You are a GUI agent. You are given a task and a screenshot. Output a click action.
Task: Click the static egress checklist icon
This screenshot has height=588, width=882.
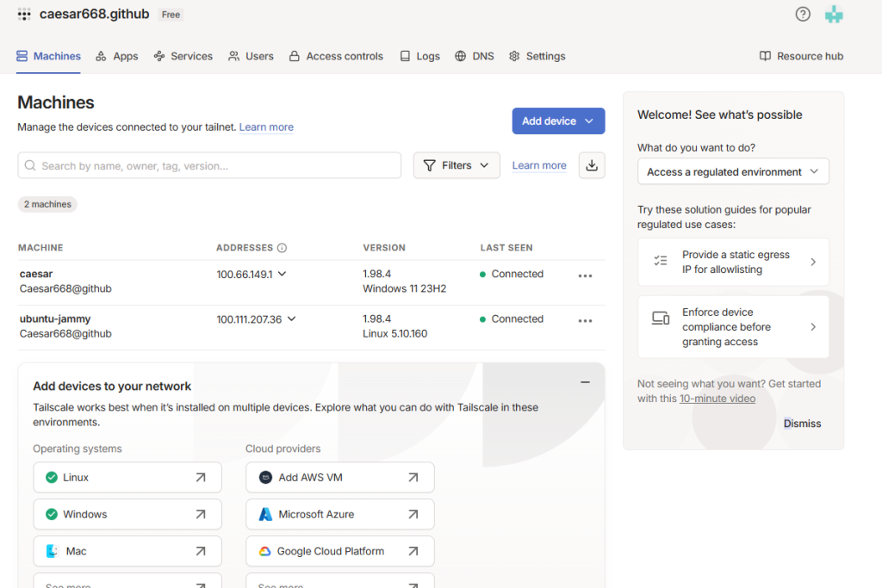[661, 261]
